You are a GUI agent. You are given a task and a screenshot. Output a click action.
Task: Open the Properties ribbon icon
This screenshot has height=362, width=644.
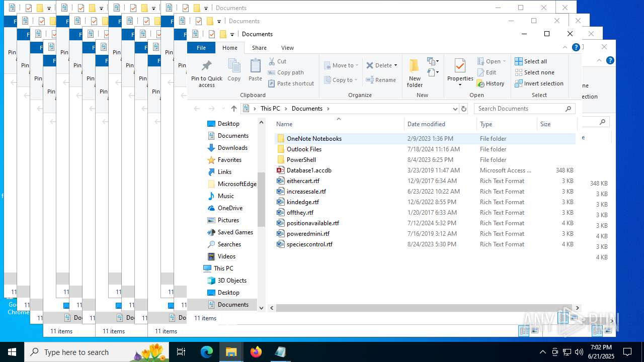click(460, 73)
